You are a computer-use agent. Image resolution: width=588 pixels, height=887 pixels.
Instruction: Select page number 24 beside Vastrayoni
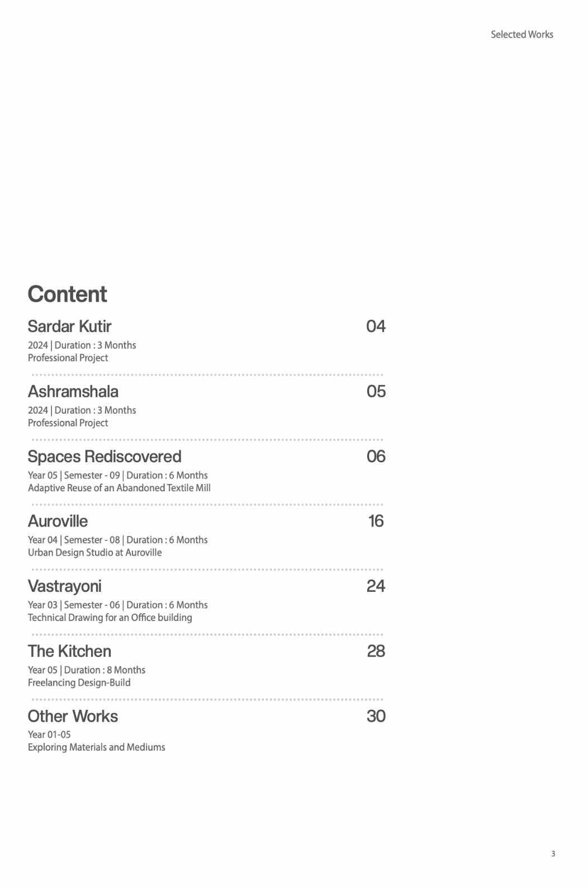(376, 586)
